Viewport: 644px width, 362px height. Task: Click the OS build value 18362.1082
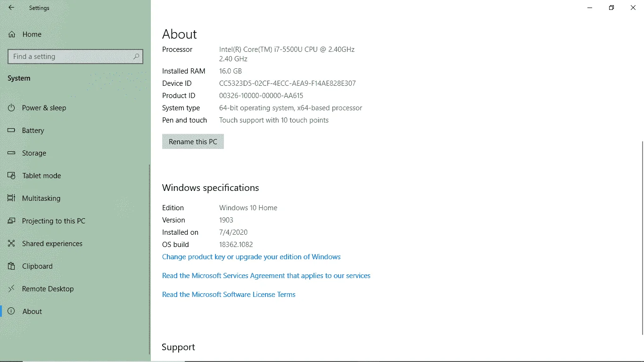(x=236, y=245)
